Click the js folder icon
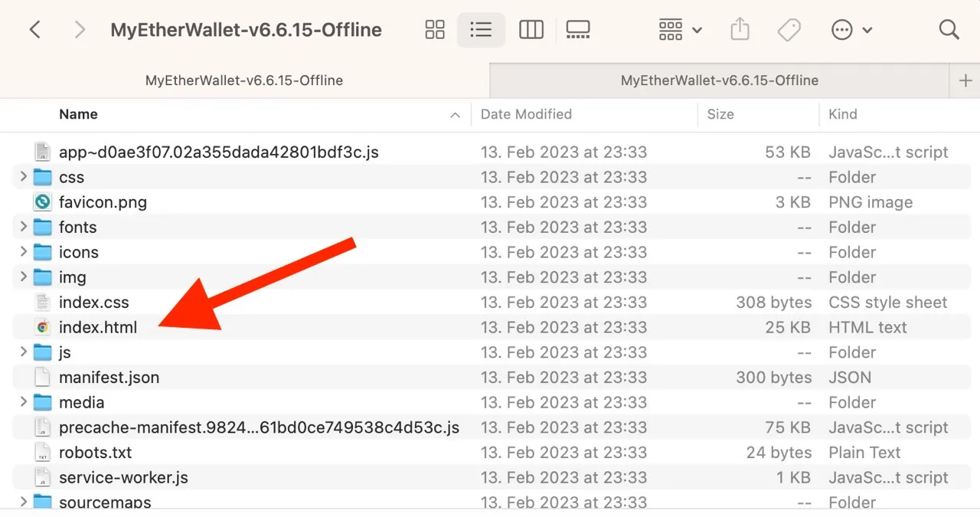The image size is (980, 517). (43, 352)
